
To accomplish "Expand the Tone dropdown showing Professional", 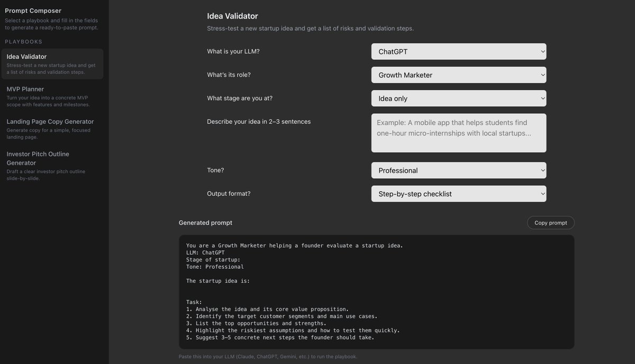I will pos(459,170).
